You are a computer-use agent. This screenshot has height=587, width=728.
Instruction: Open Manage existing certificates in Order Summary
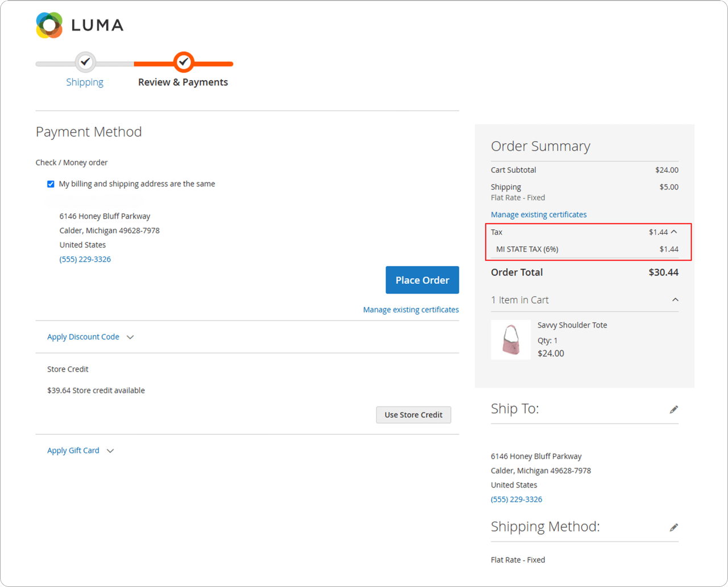pyautogui.click(x=538, y=214)
